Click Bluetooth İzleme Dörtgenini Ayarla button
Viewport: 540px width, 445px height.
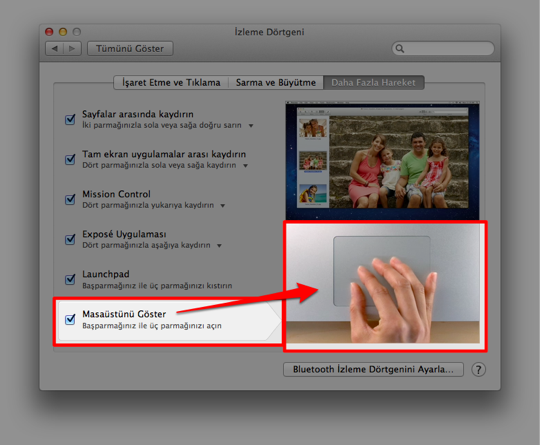373,370
